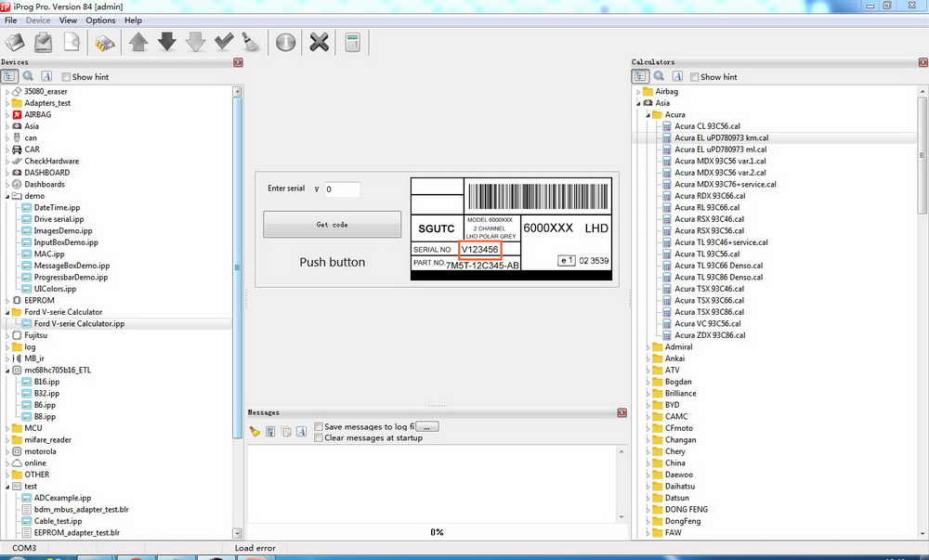Click the broom erase toolbar icon

point(251,43)
